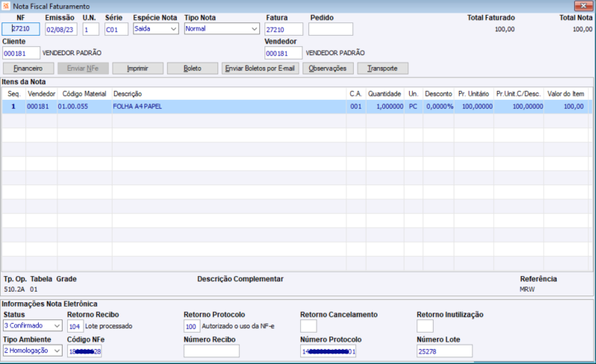
Task: Click vendedor cell 000181 in item row
Action: coord(42,106)
